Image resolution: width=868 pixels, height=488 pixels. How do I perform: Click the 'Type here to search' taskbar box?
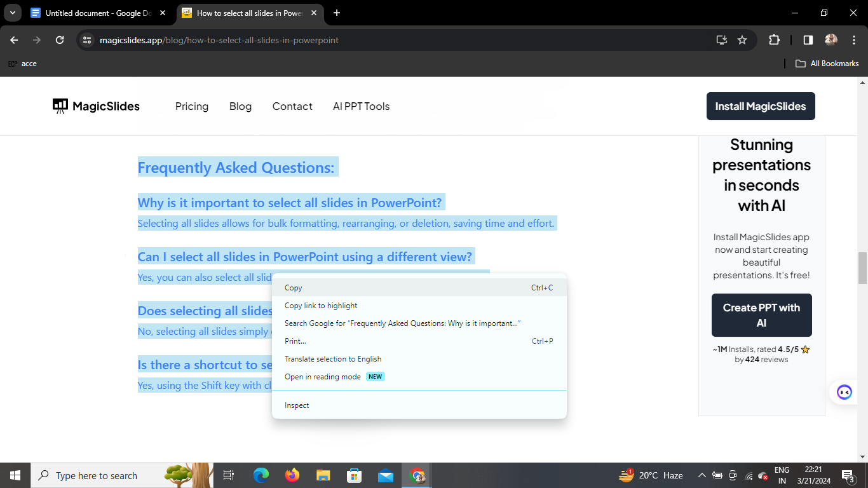(122, 475)
